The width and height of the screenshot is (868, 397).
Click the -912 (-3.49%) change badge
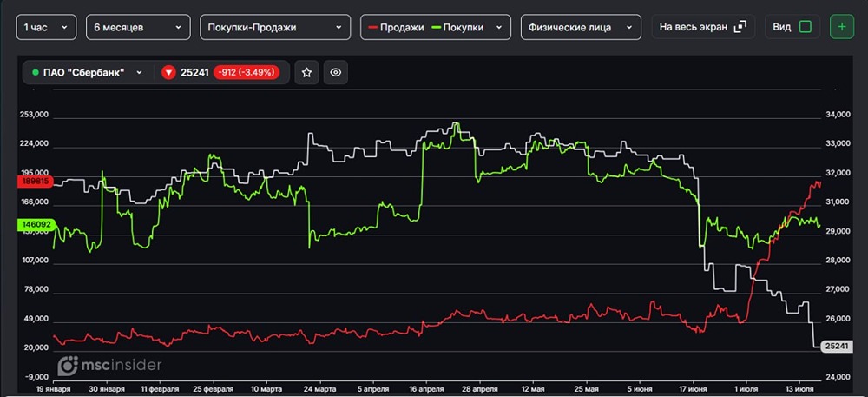[247, 72]
